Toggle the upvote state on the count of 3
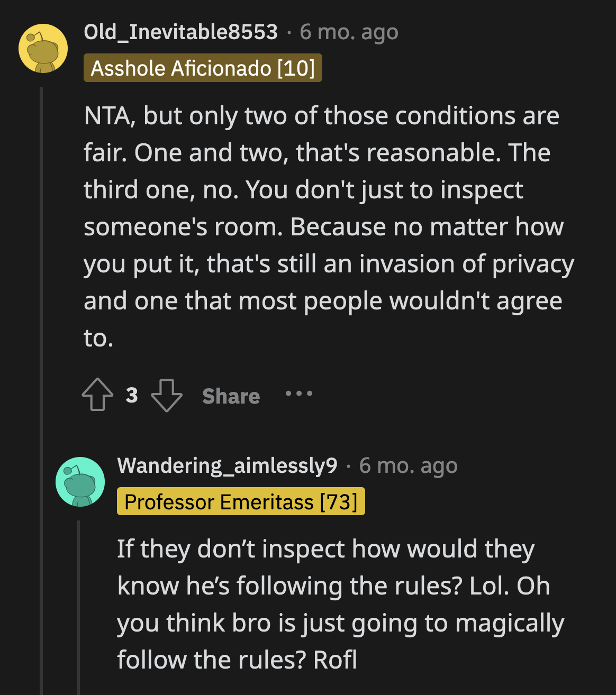616x695 pixels. [x=131, y=394]
